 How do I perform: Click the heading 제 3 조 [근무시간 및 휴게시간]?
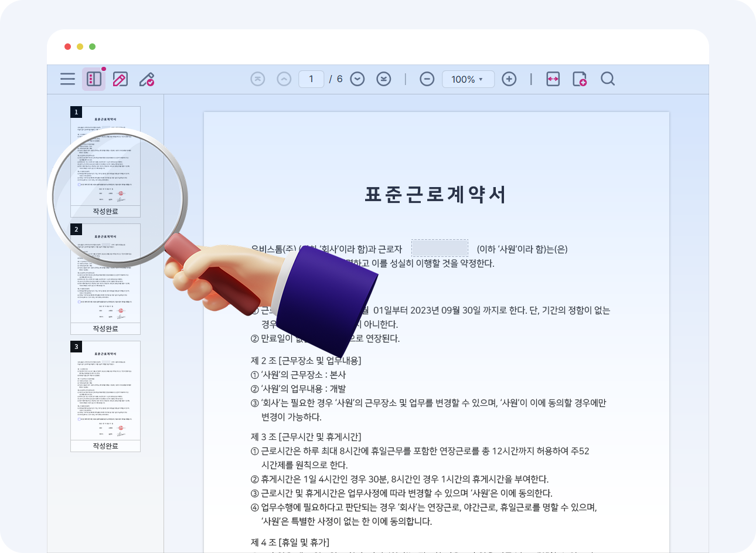tap(306, 437)
